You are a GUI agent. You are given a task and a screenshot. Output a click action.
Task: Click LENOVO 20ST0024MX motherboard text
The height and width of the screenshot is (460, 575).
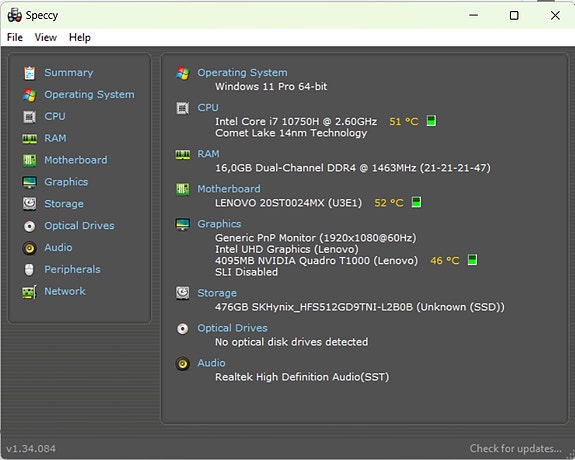(288, 203)
